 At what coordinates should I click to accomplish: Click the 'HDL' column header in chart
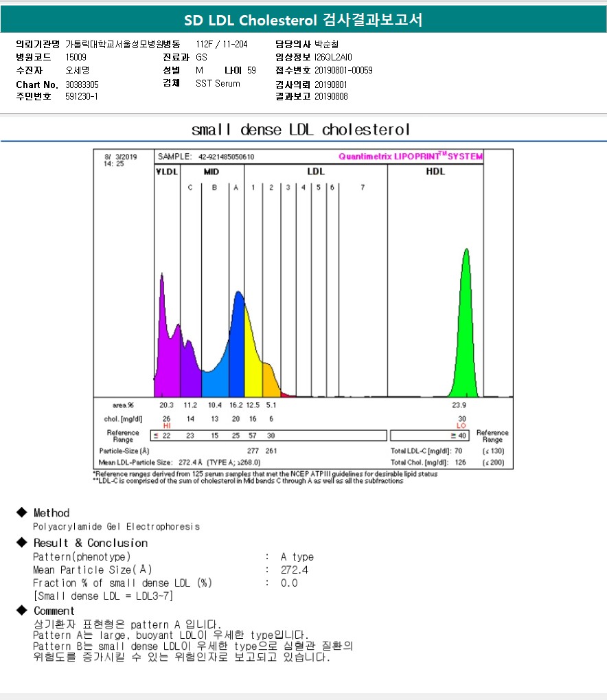pyautogui.click(x=435, y=172)
